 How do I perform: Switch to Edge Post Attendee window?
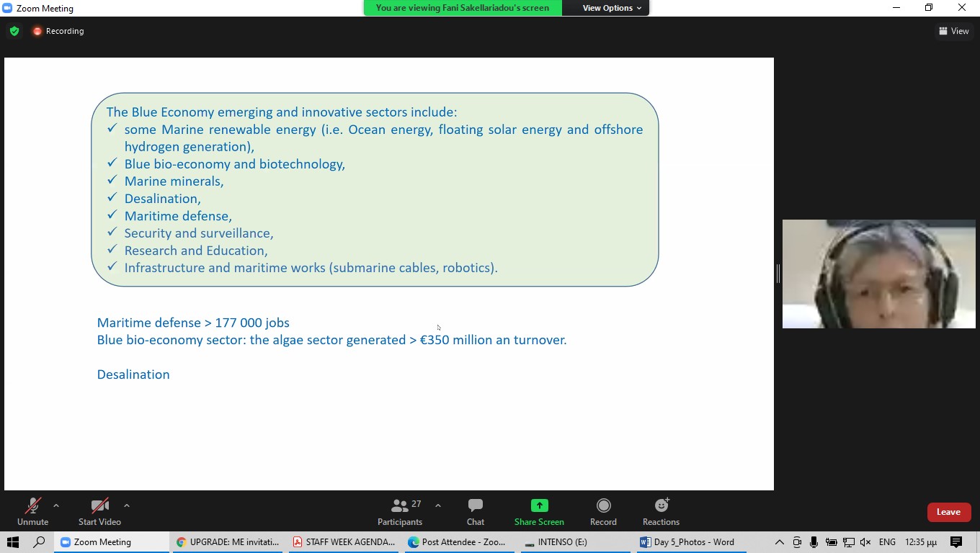[460, 542]
